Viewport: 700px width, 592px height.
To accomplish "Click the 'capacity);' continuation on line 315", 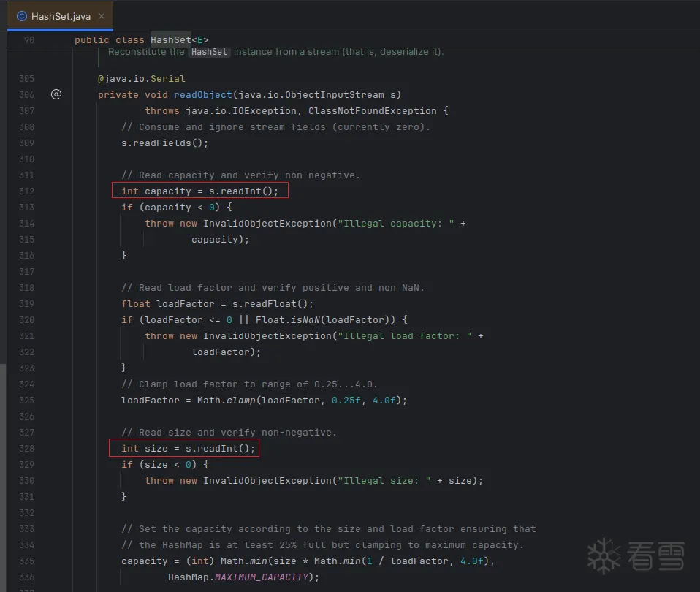I will click(220, 239).
